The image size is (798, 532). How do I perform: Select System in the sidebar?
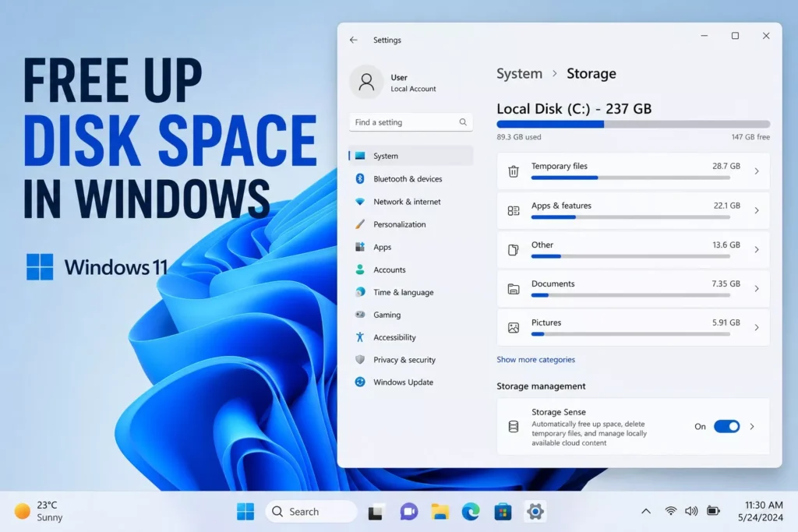click(411, 156)
